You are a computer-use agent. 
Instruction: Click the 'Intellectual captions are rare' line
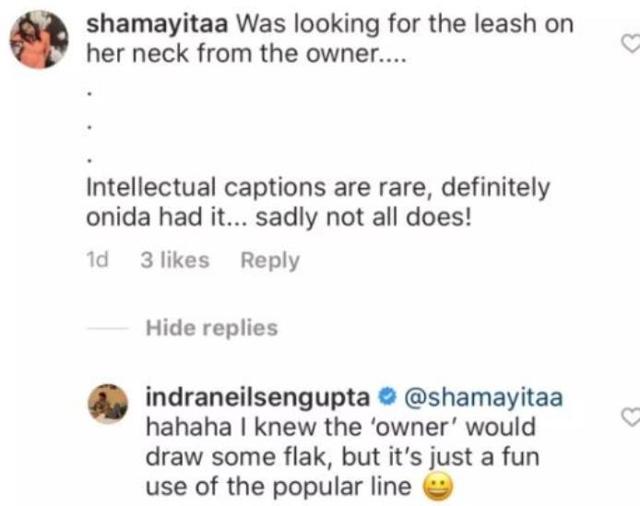point(318,187)
